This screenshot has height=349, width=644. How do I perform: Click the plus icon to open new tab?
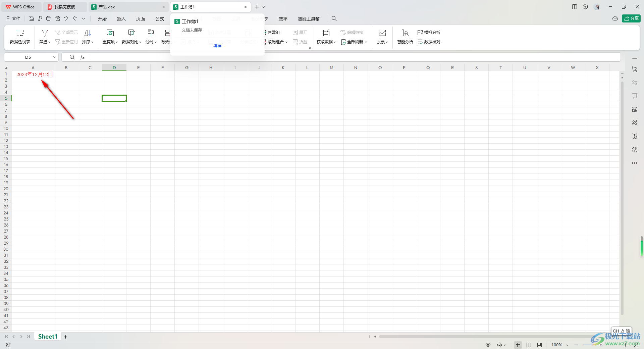tap(257, 7)
